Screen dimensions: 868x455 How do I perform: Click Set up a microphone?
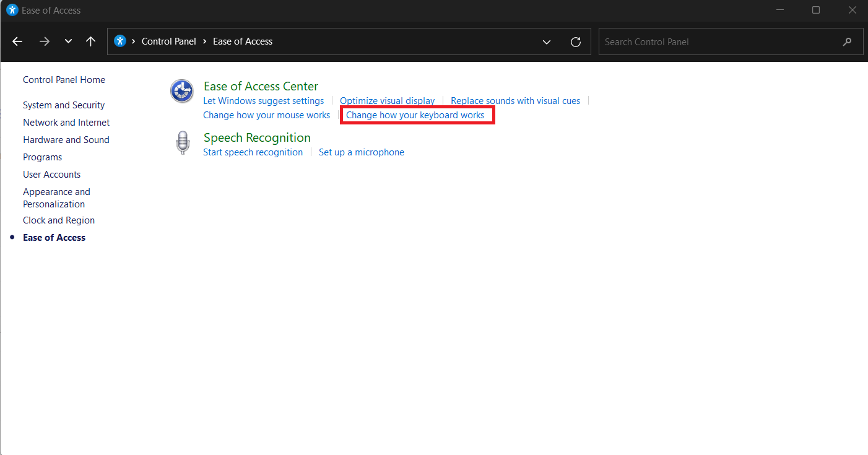pyautogui.click(x=362, y=152)
